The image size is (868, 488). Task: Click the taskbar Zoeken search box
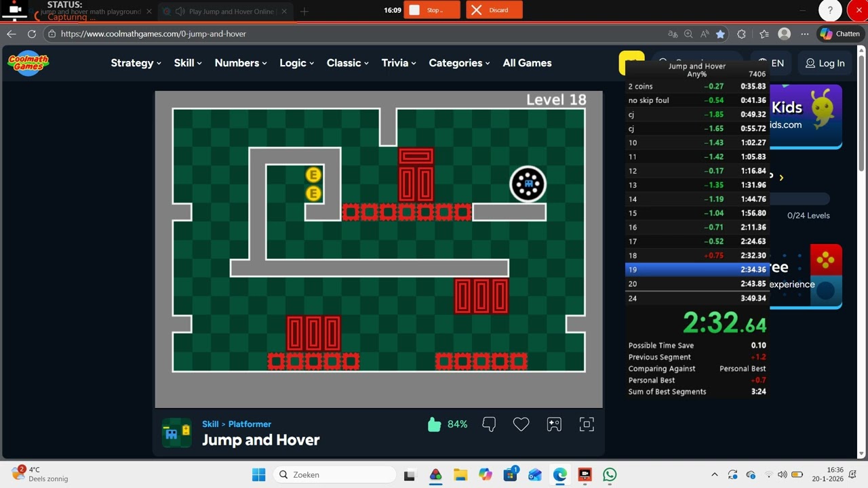[x=334, y=474]
